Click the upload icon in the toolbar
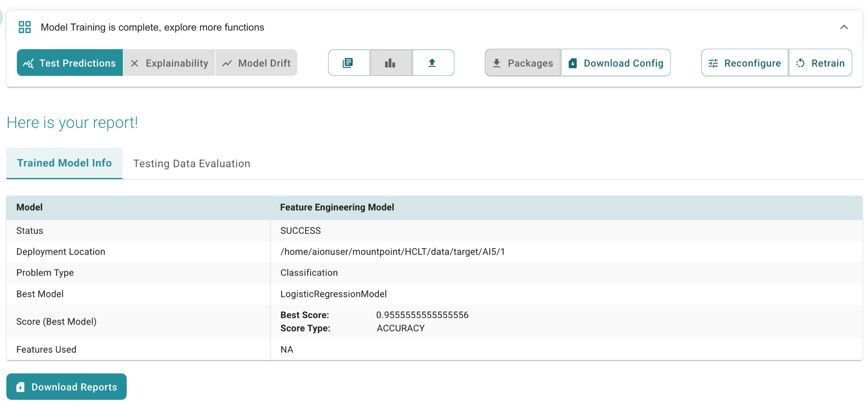Image resolution: width=868 pixels, height=407 pixels. coord(433,63)
